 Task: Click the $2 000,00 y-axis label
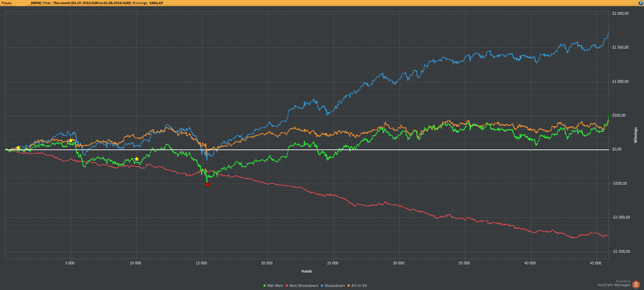click(x=620, y=14)
